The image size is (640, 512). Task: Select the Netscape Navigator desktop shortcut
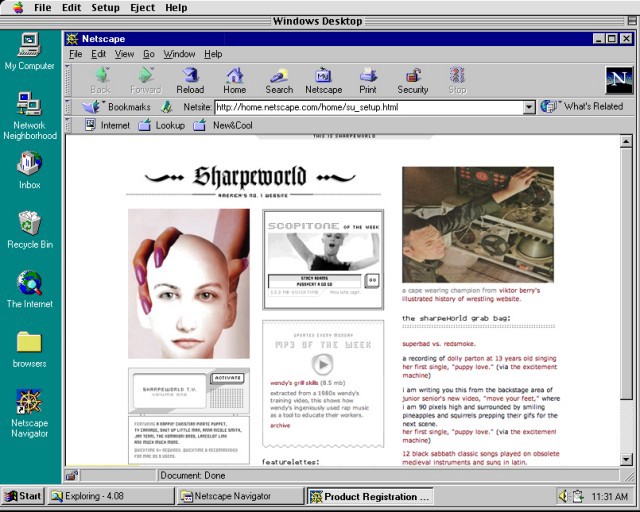[x=29, y=414]
